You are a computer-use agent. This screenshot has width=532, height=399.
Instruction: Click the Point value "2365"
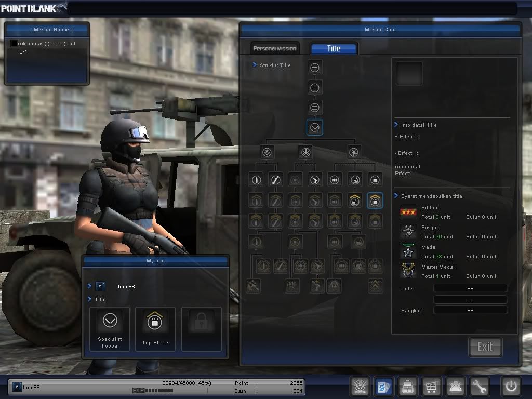296,383
